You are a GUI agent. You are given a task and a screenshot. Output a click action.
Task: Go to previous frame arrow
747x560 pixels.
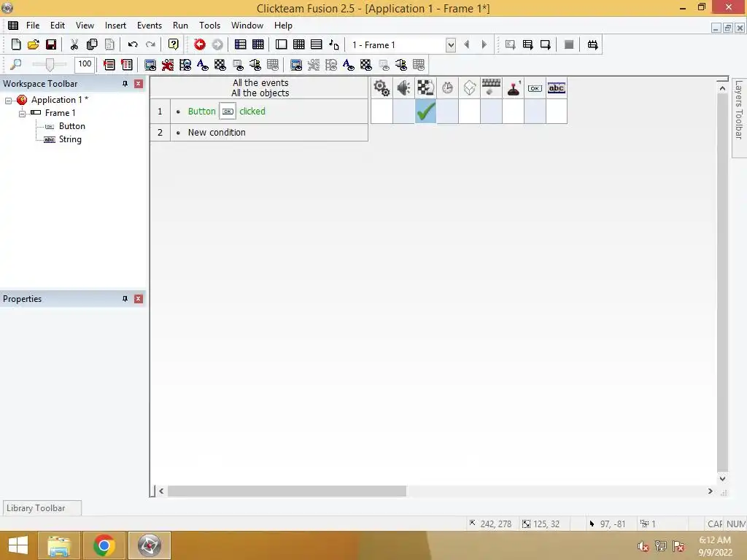point(466,44)
